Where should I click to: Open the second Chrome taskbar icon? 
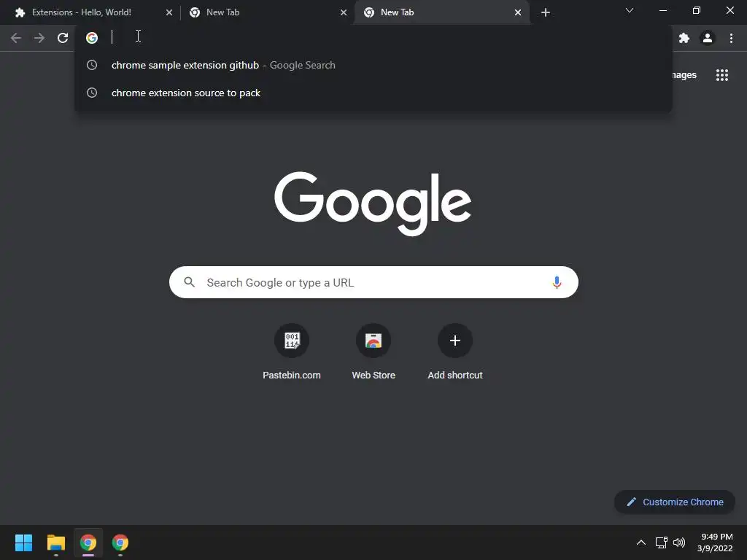[120, 542]
